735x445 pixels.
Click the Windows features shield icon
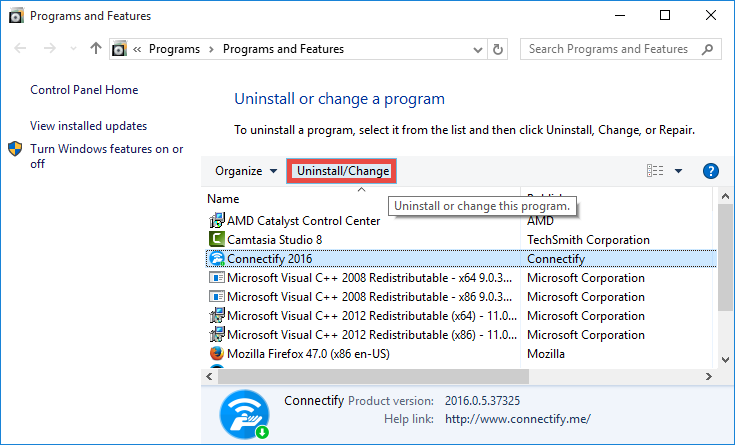pyautogui.click(x=15, y=149)
